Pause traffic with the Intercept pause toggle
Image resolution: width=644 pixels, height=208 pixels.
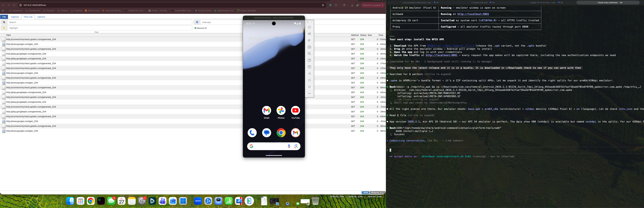point(197,22)
